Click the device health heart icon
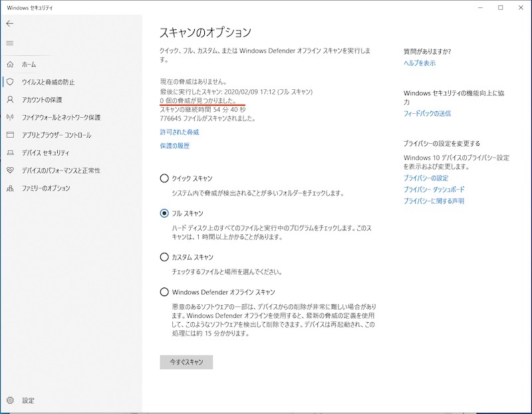 tap(10, 170)
